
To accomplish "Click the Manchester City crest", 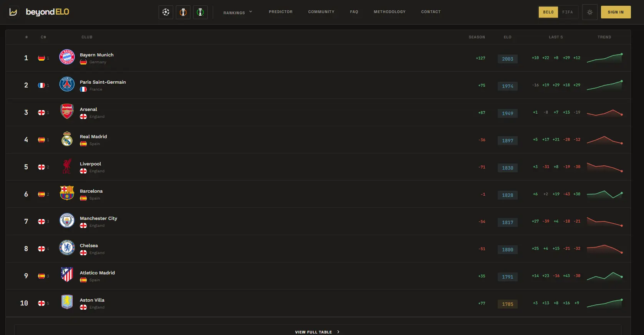I will click(67, 221).
